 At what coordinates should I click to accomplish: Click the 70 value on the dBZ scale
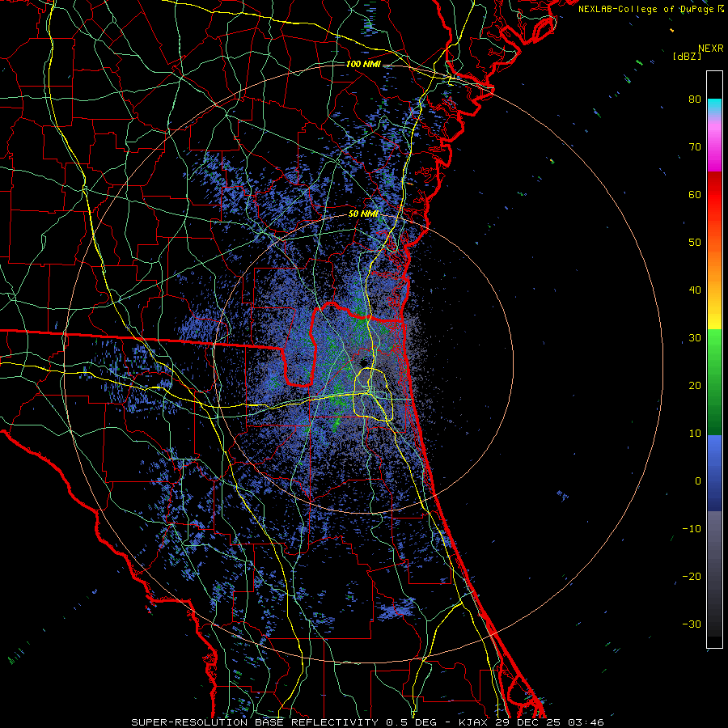(x=695, y=147)
